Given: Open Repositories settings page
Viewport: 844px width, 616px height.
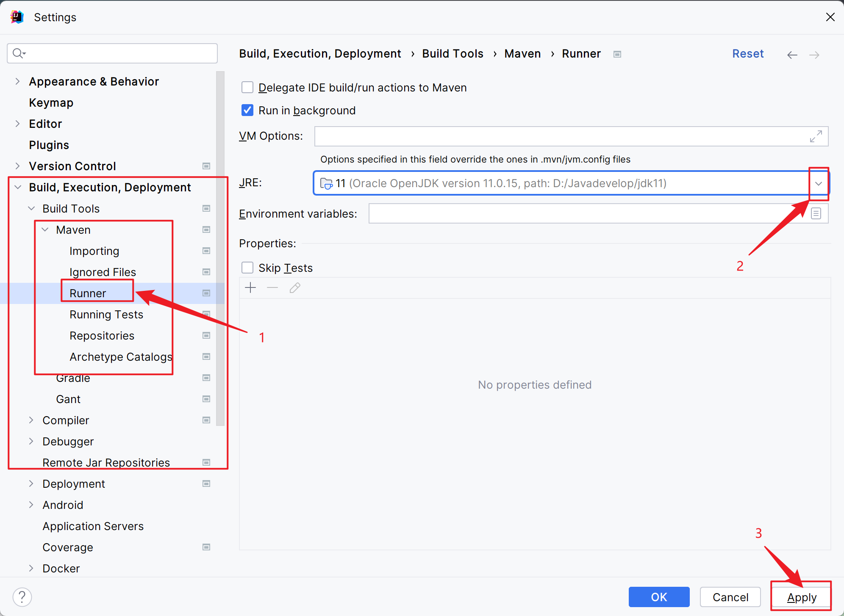Looking at the screenshot, I should click(102, 335).
